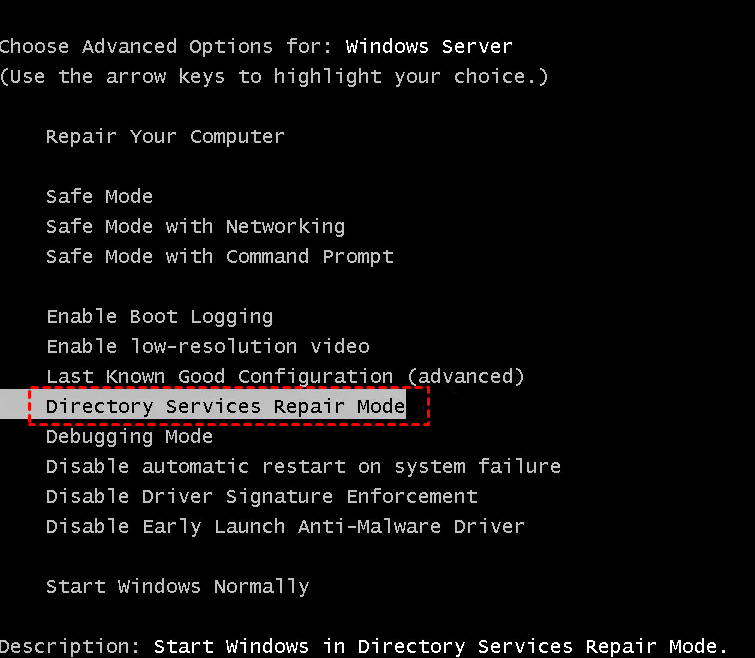Viewport: 755px width, 658px height.
Task: Pick Safe Mode with Command Prompt
Action: click(219, 257)
